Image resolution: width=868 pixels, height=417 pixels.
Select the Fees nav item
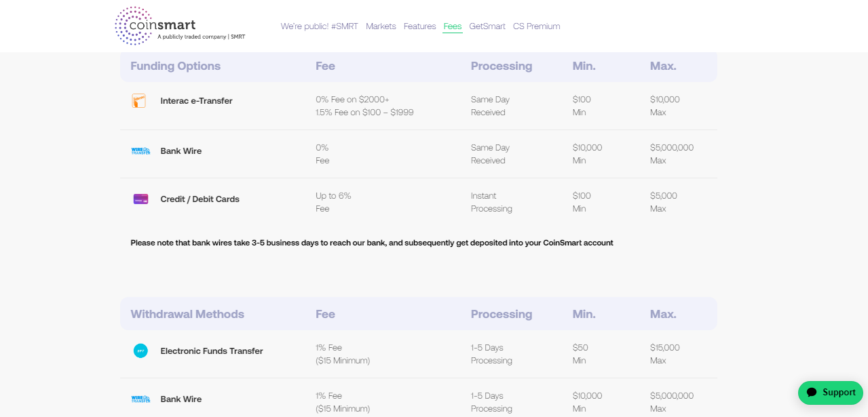point(453,26)
